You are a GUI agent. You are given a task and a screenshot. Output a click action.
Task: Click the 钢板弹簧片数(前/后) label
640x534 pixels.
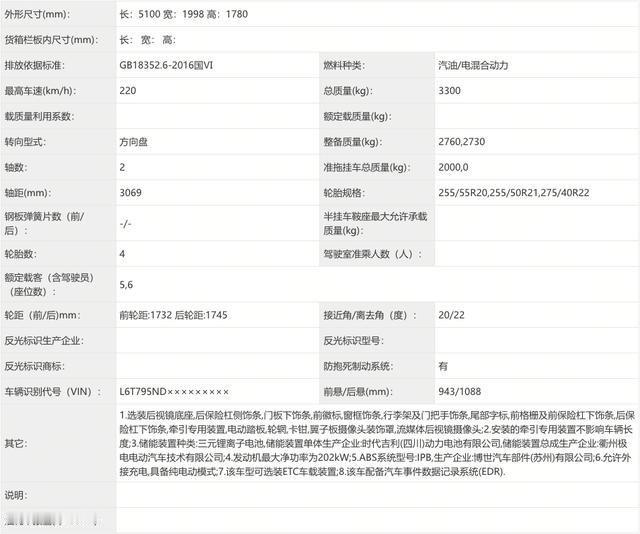(44, 223)
